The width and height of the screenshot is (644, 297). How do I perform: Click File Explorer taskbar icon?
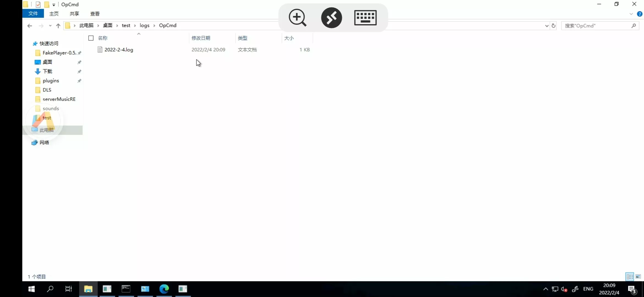(x=88, y=289)
